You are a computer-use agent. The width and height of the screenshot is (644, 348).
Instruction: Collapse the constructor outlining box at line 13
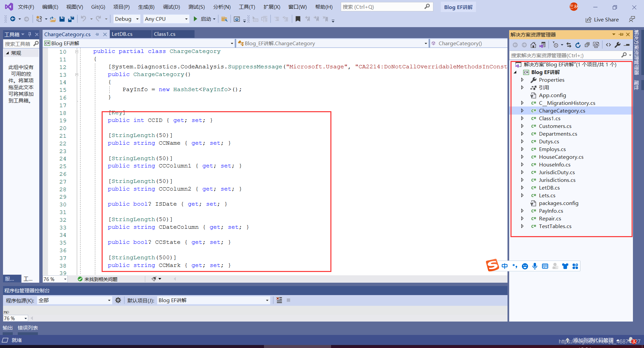pos(77,75)
